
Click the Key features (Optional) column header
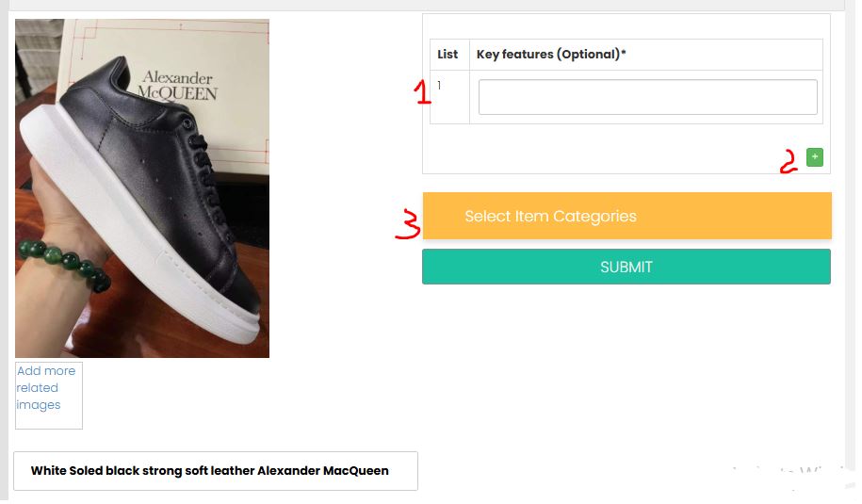pos(551,55)
